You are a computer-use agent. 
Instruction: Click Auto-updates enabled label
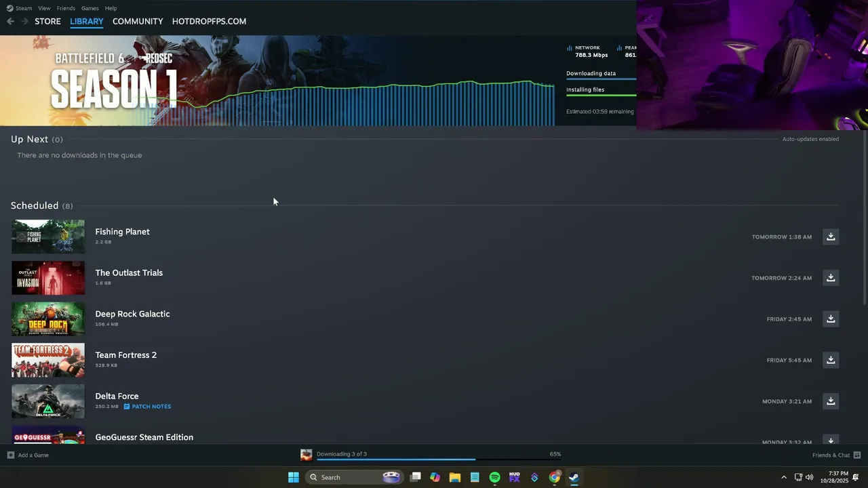click(x=810, y=139)
